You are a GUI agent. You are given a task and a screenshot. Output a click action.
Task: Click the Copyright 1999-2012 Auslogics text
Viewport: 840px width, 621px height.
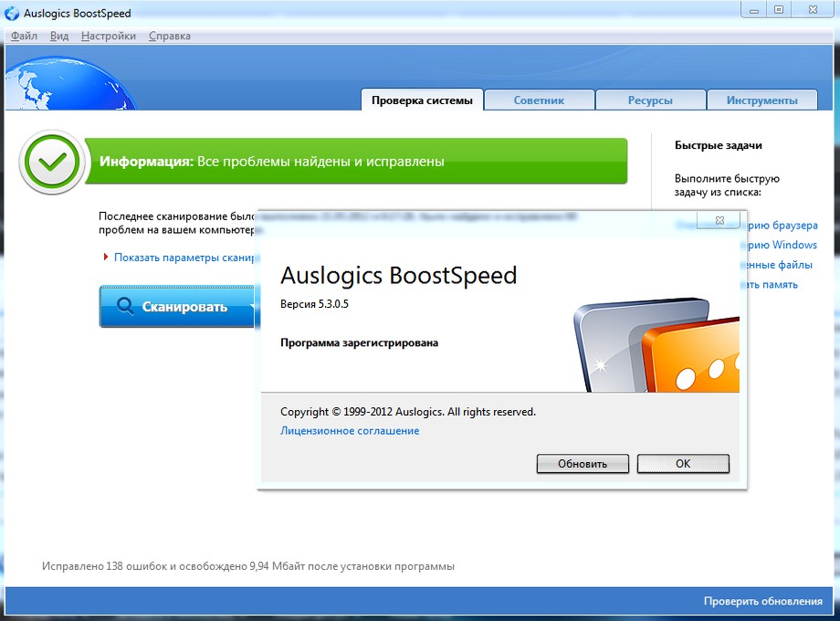coord(408,412)
